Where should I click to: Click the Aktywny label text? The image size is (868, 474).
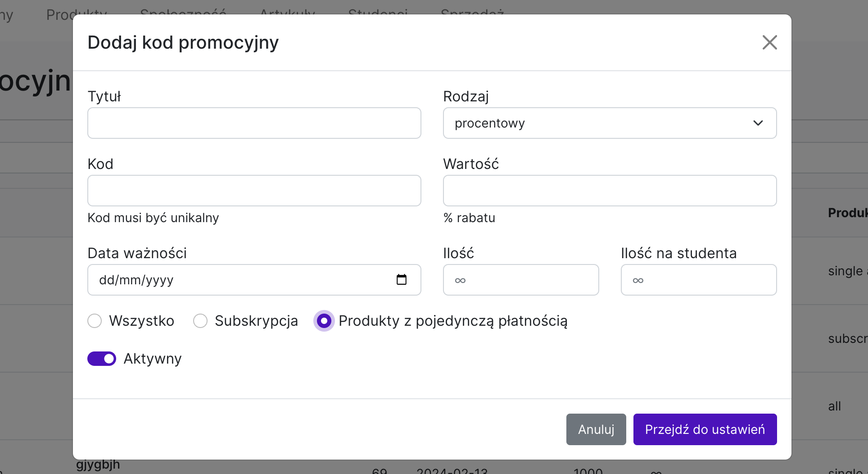[152, 359]
